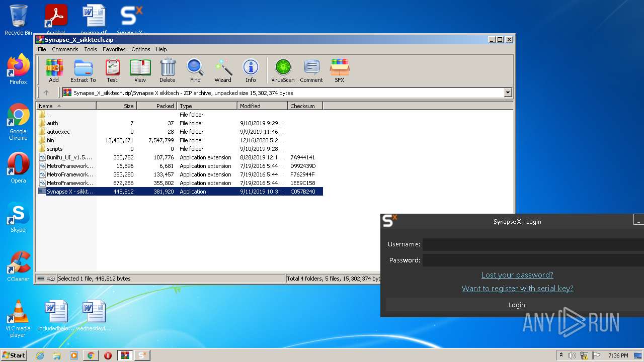Click the Extract To toolbar icon
Screen dimensions: 644x362
[83, 70]
